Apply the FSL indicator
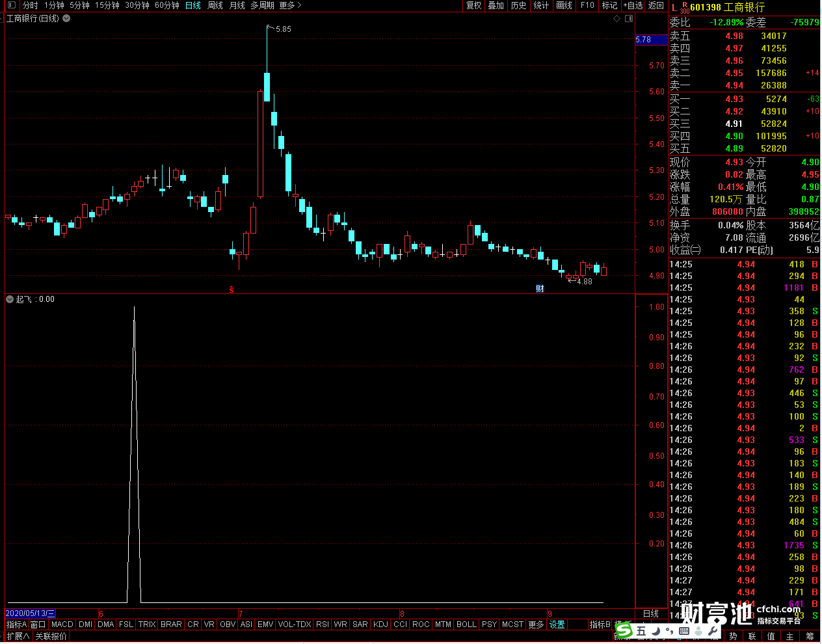This screenshot has width=822, height=644. (x=126, y=624)
